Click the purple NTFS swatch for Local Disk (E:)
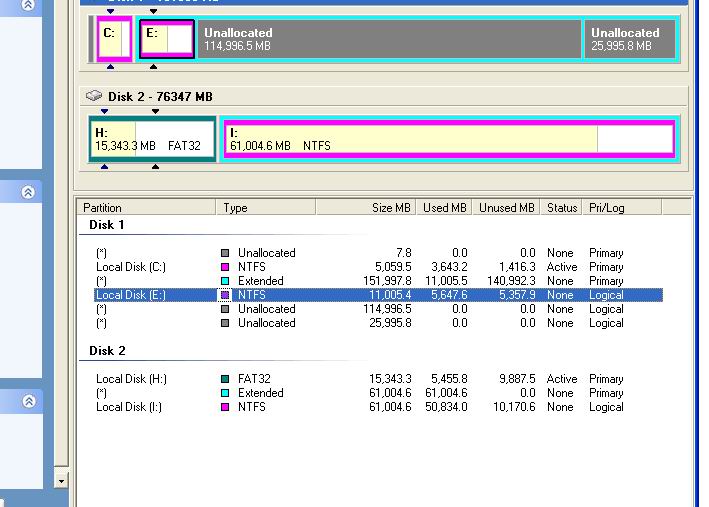The width and height of the screenshot is (709, 507). (x=225, y=295)
